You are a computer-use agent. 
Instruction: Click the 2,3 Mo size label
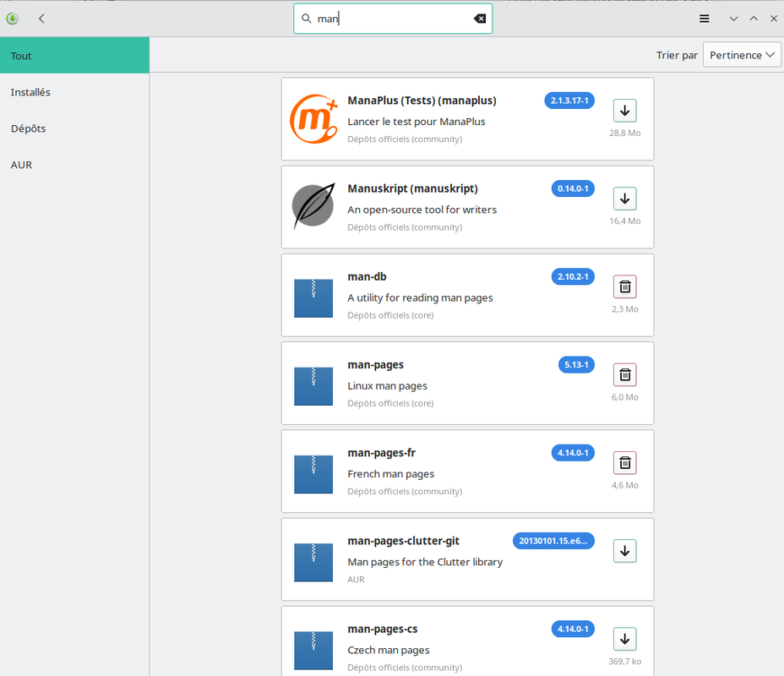[x=624, y=309]
